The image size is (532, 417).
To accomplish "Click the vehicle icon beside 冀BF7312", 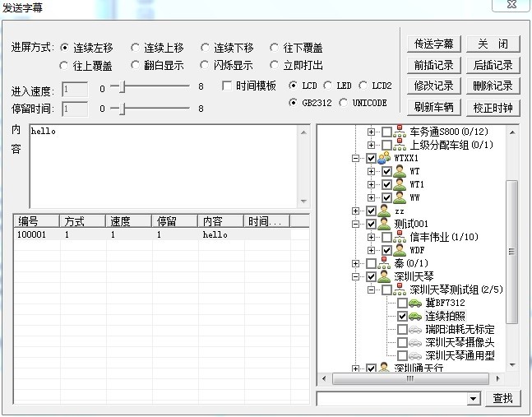I will [414, 303].
